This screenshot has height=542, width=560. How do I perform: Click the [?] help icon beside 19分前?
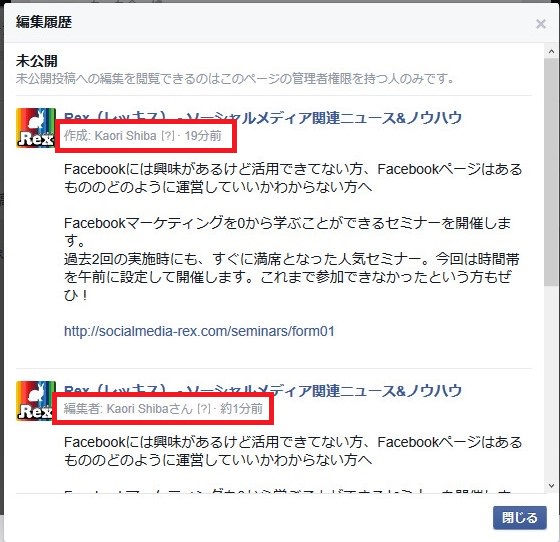pyautogui.click(x=168, y=136)
